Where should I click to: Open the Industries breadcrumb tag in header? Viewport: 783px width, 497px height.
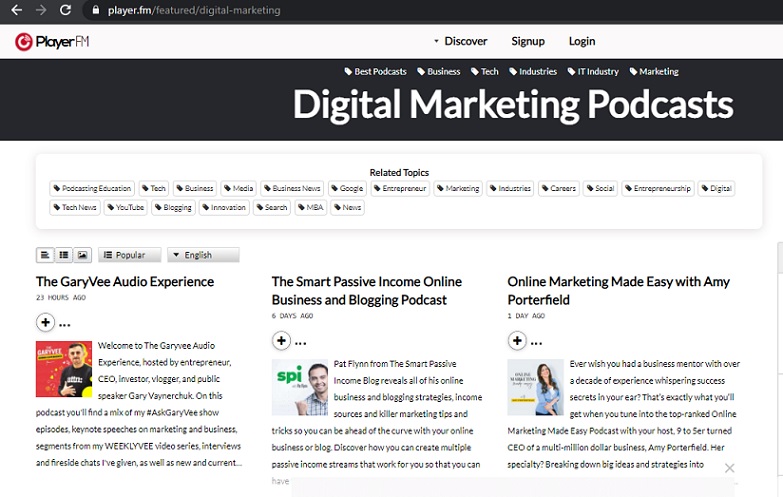point(533,71)
